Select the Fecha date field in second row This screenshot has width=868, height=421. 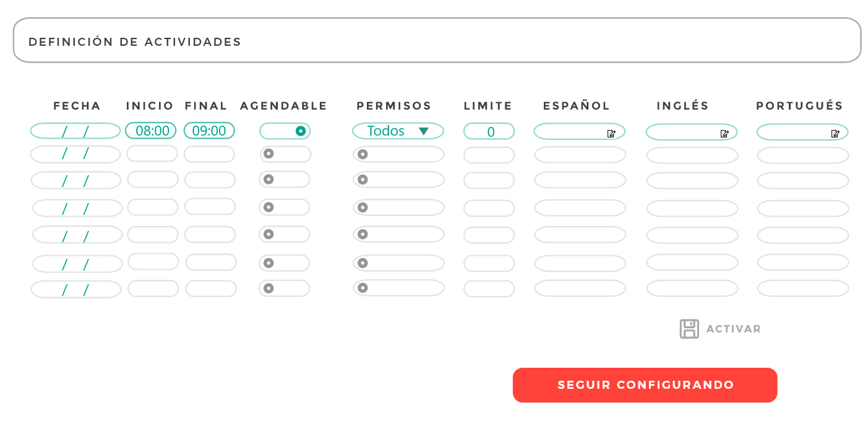[76, 154]
